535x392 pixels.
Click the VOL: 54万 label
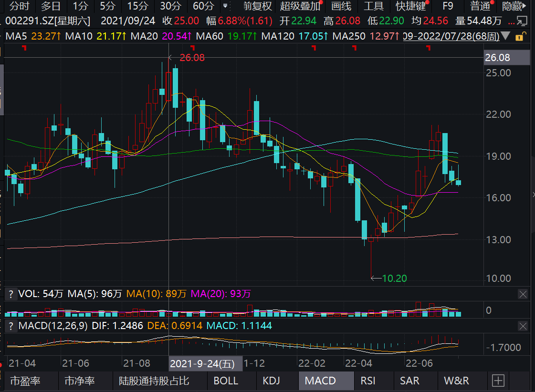(x=41, y=294)
